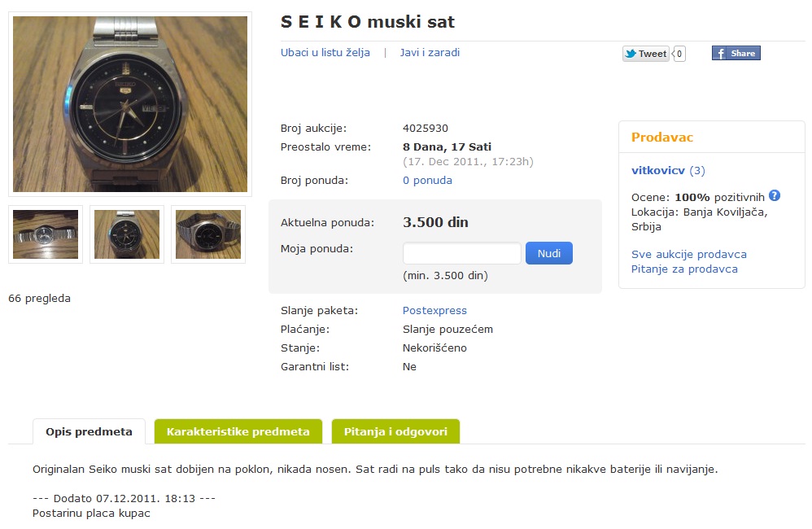This screenshot has width=812, height=529.
Task: Click the Postexpress shipping link
Action: point(434,311)
